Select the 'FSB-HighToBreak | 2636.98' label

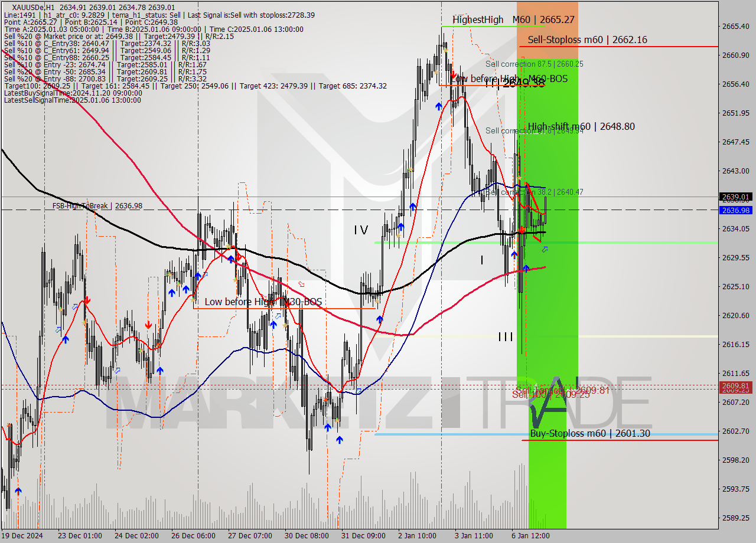pos(97,205)
